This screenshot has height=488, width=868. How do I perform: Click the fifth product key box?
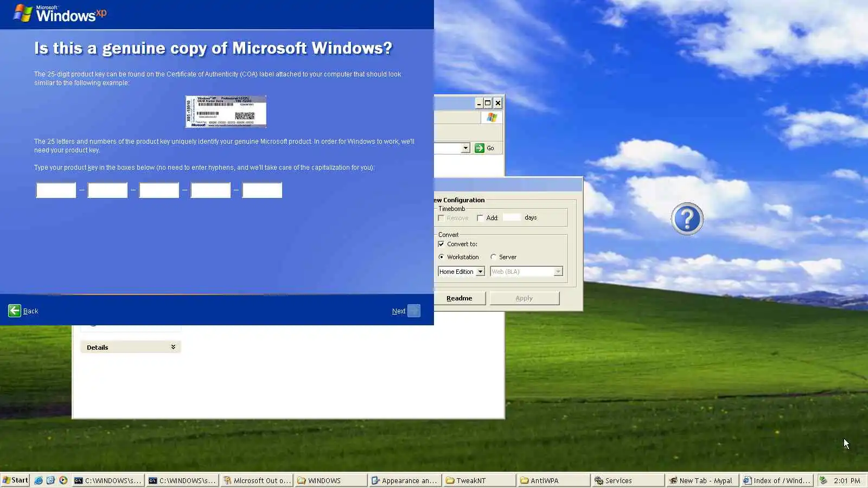(262, 190)
